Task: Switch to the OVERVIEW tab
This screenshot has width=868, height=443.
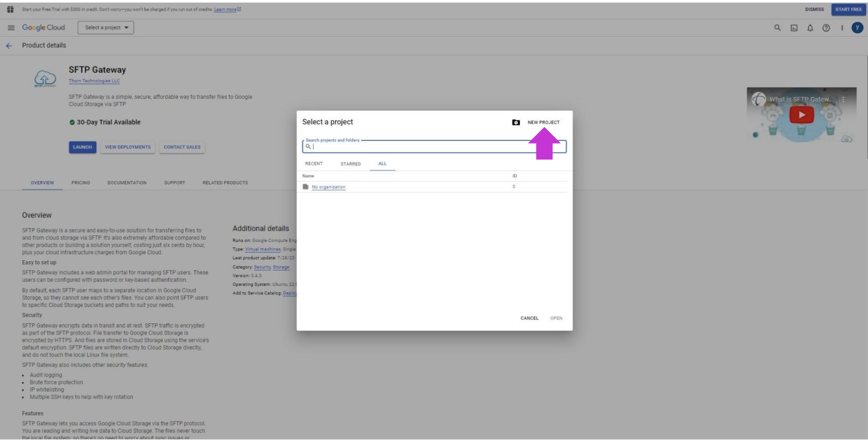Action: point(42,183)
